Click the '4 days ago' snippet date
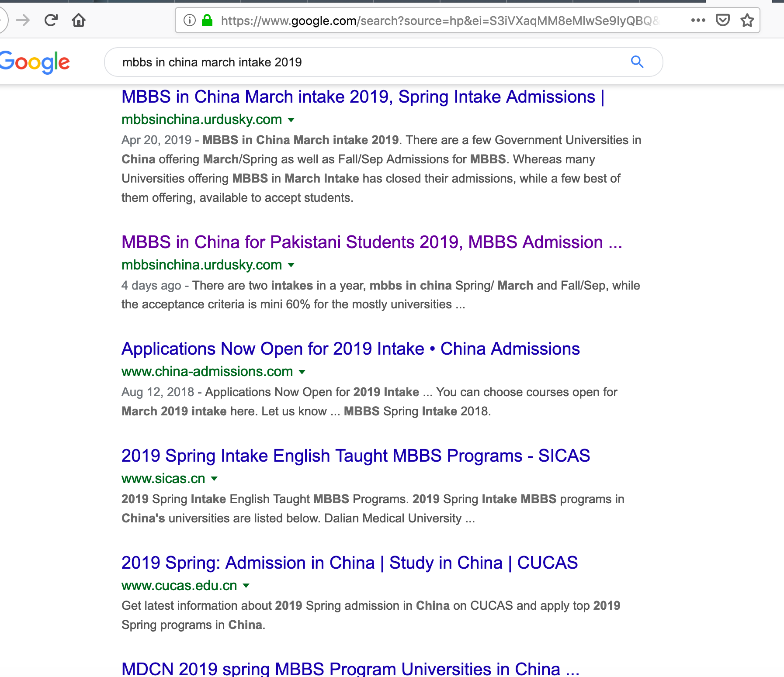The height and width of the screenshot is (677, 784). coord(151,286)
